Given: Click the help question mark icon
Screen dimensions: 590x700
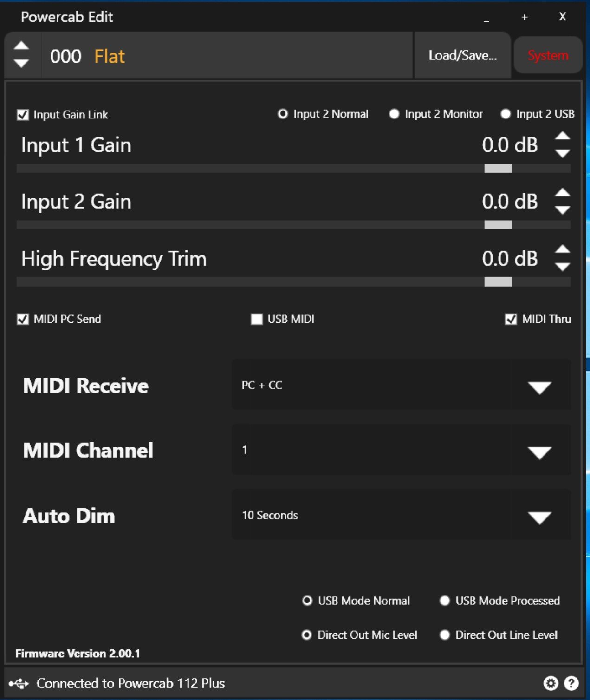Looking at the screenshot, I should [x=571, y=683].
